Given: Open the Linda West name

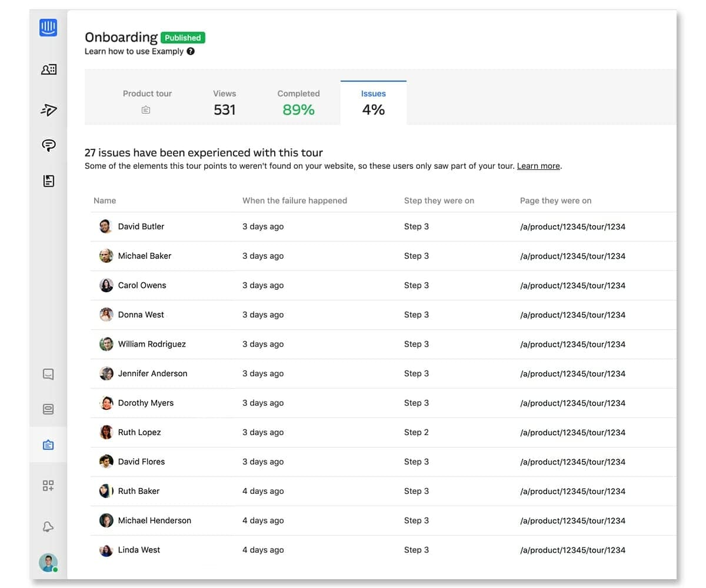Looking at the screenshot, I should pyautogui.click(x=139, y=550).
